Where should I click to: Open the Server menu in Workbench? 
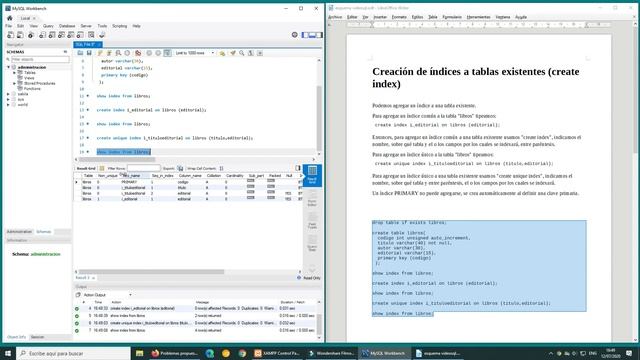tap(86, 26)
